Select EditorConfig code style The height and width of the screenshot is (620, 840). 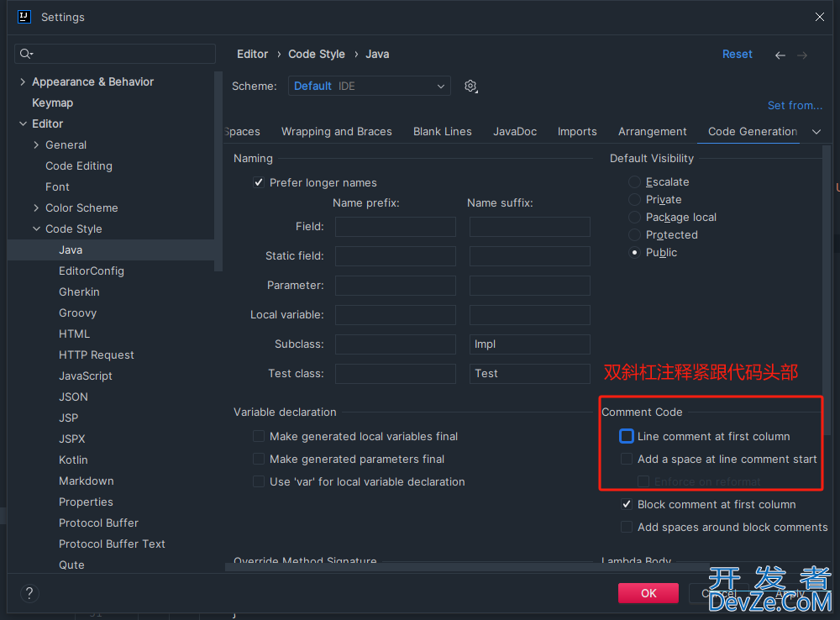click(91, 271)
